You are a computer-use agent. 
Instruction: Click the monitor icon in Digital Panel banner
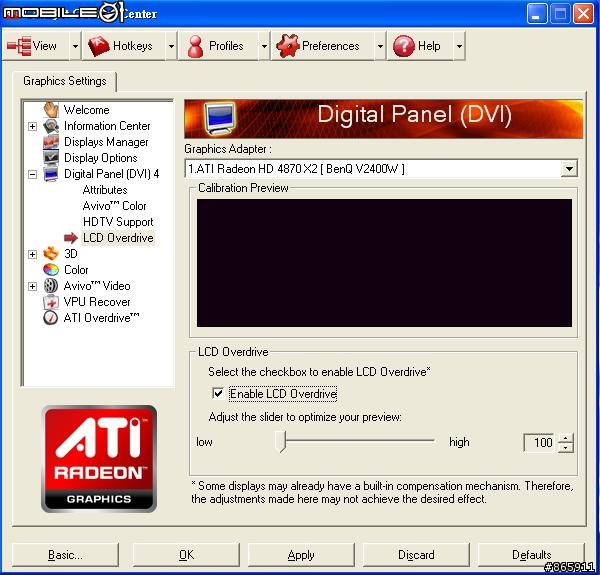click(x=219, y=119)
